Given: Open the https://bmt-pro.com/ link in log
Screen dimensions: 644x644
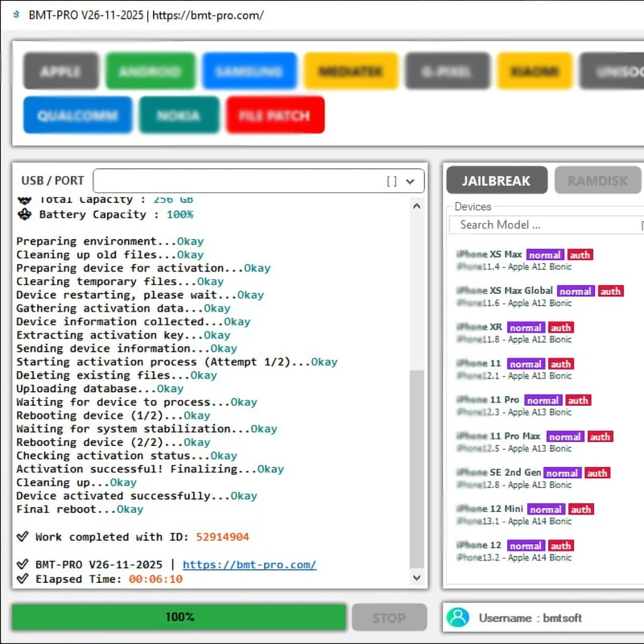Looking at the screenshot, I should pos(250,564).
